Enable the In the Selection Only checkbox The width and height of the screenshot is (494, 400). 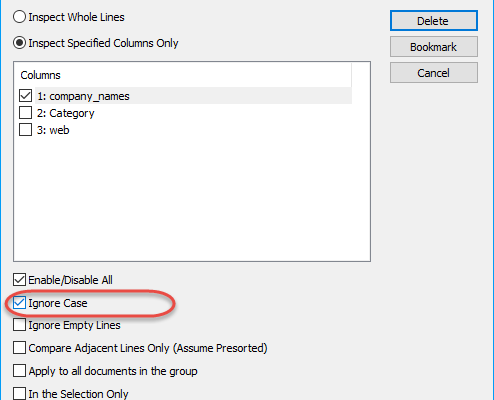click(19, 393)
